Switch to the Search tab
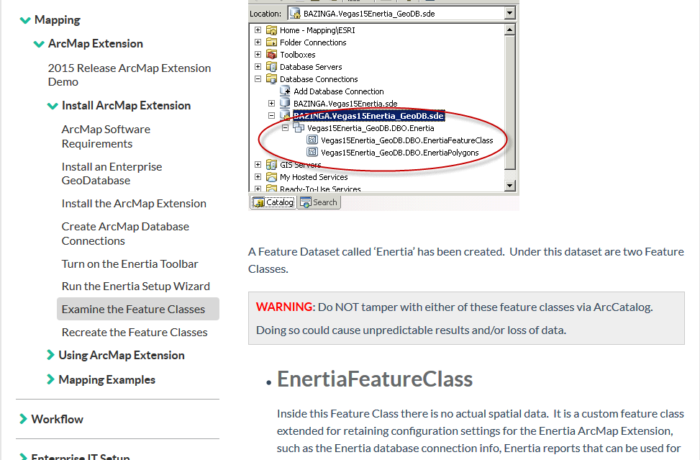 point(319,202)
